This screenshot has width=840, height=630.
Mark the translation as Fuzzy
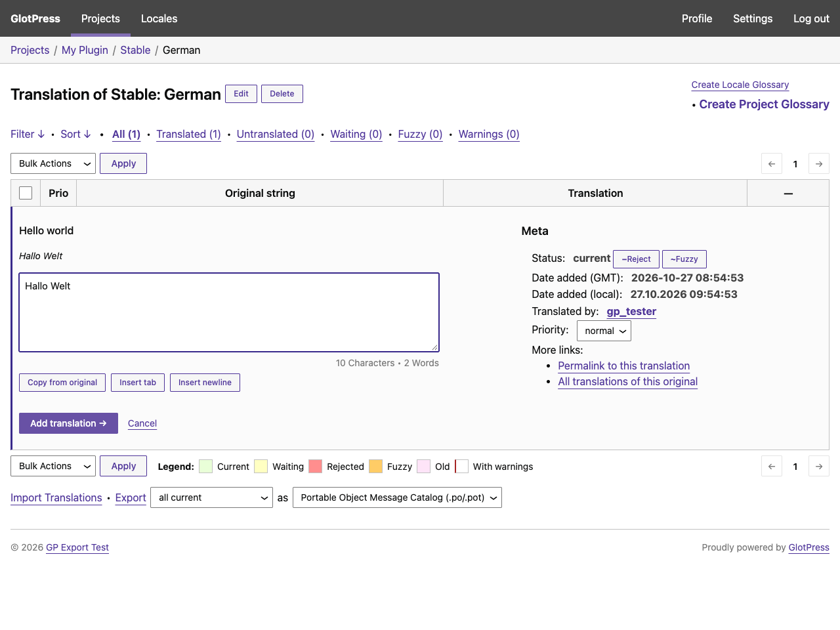(684, 259)
